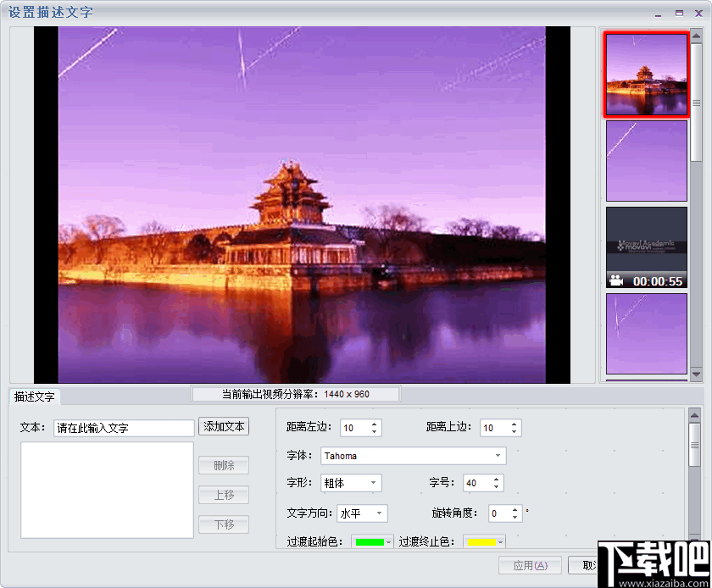Open the 字体 font dropdown showing Tahoma
This screenshot has height=588, width=712.
coord(499,456)
